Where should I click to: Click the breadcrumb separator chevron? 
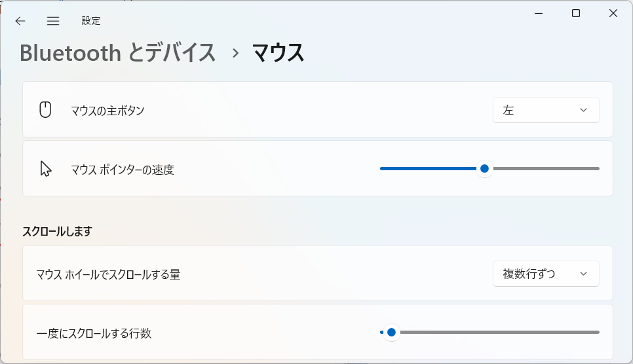[236, 53]
